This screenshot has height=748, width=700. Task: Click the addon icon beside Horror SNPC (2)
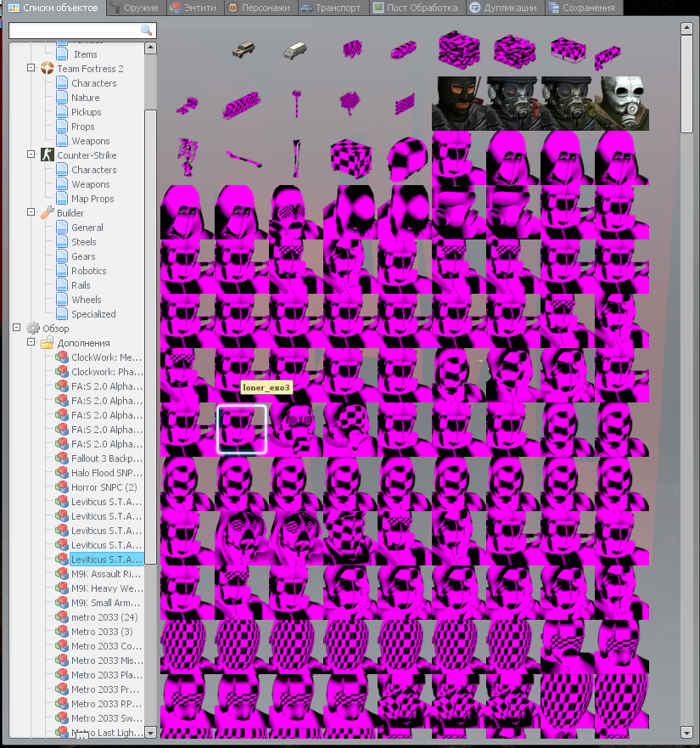click(x=61, y=487)
